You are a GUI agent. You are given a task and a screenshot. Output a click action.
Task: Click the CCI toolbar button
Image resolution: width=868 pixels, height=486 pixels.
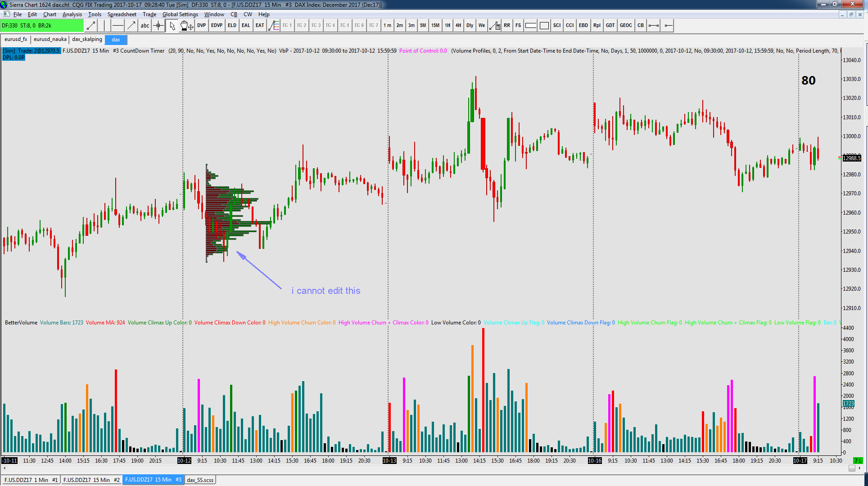point(570,26)
